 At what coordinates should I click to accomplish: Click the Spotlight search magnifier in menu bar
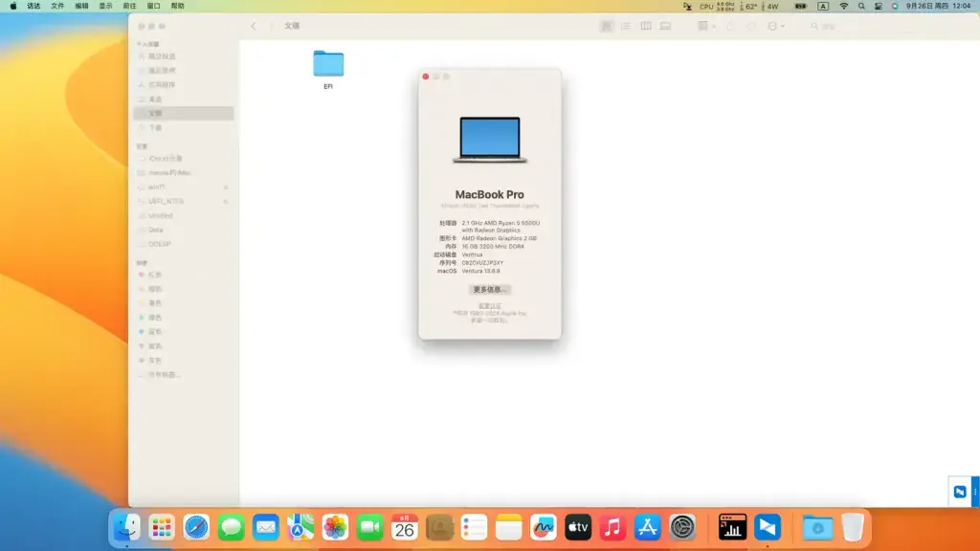pyautogui.click(x=861, y=7)
